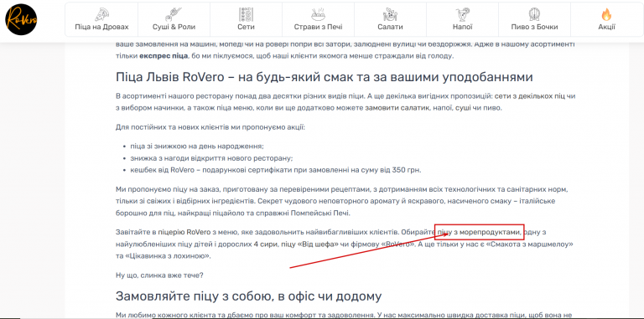Open the Пиво з Бочки category
This screenshot has height=319, width=644.
[x=534, y=20]
